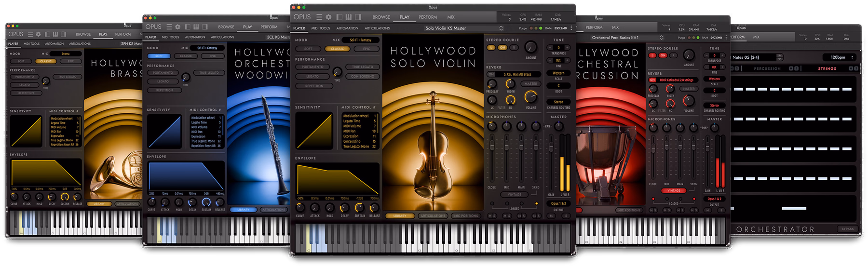Toggle reverb ON in Solo Violin
Image resolution: width=868 pixels, height=266 pixels.
coord(491,74)
